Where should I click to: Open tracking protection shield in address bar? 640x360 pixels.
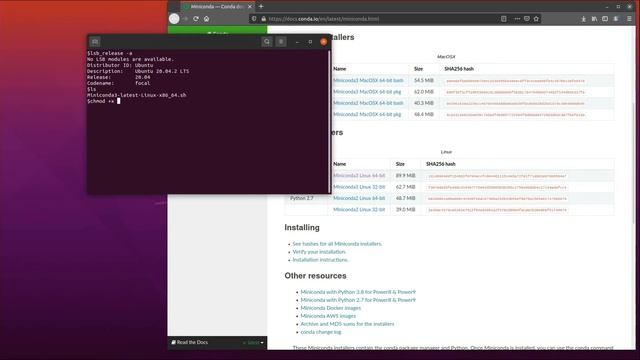tap(254, 19)
